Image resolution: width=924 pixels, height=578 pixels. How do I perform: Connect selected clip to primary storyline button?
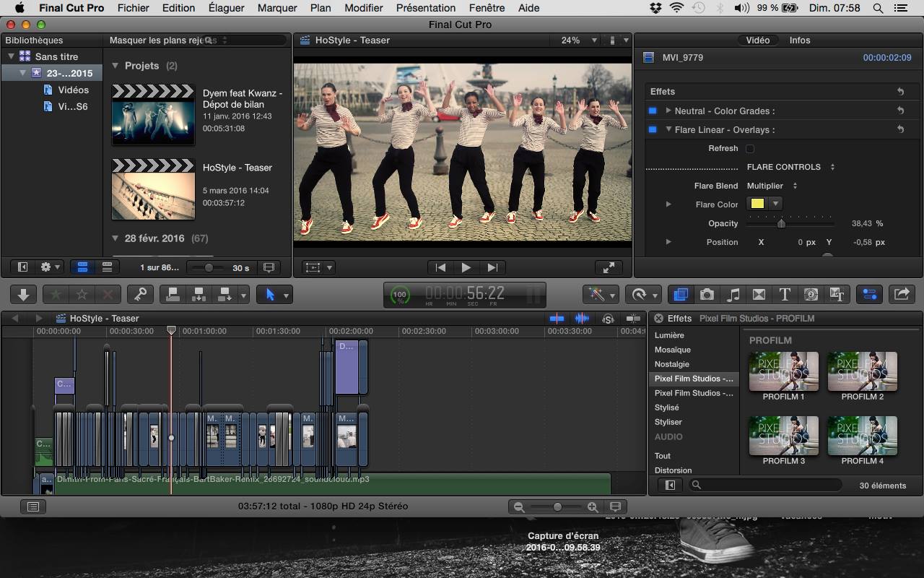(x=173, y=294)
